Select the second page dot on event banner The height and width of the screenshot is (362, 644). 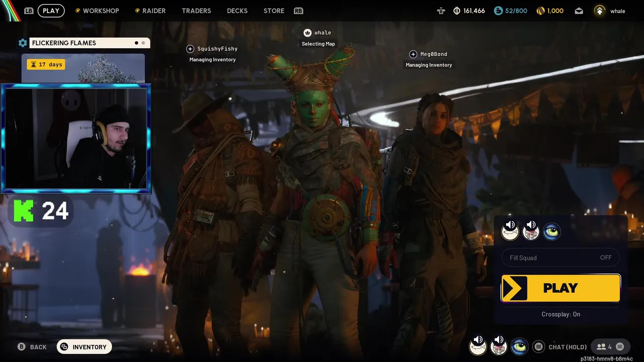coord(143,43)
